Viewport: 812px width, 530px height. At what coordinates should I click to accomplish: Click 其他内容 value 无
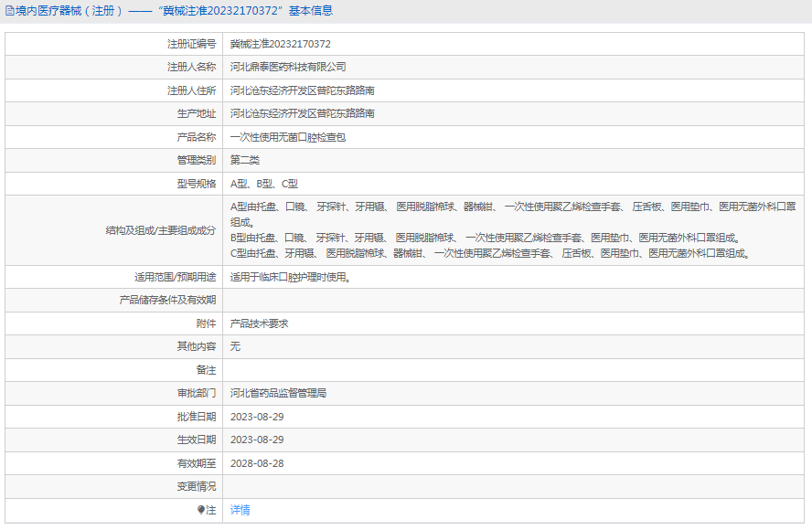(x=235, y=346)
